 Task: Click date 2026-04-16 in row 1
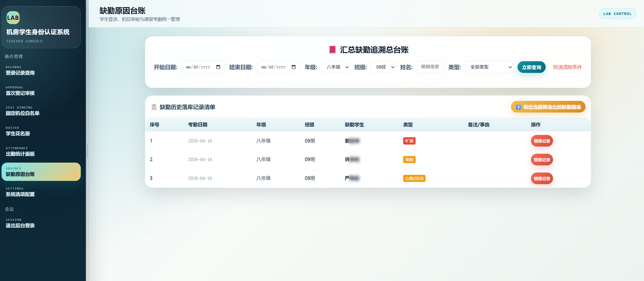(200, 141)
